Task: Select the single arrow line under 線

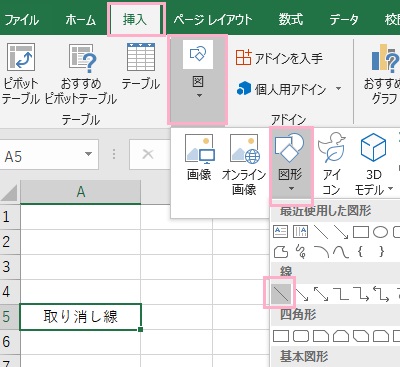Action: click(302, 294)
